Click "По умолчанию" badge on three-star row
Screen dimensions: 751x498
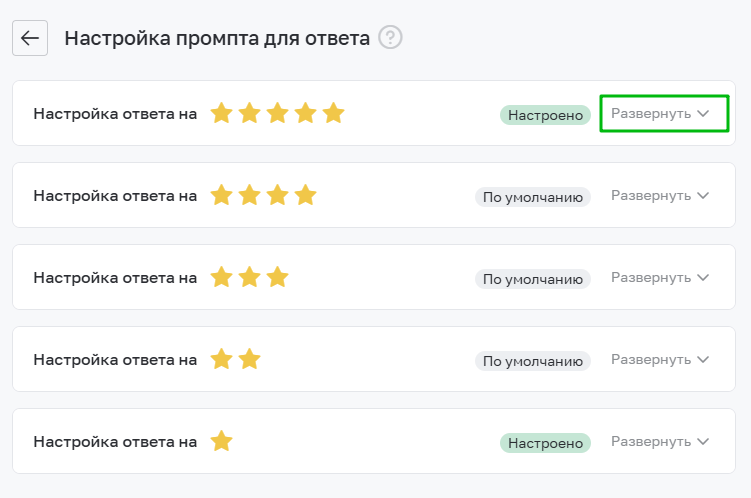(533, 278)
